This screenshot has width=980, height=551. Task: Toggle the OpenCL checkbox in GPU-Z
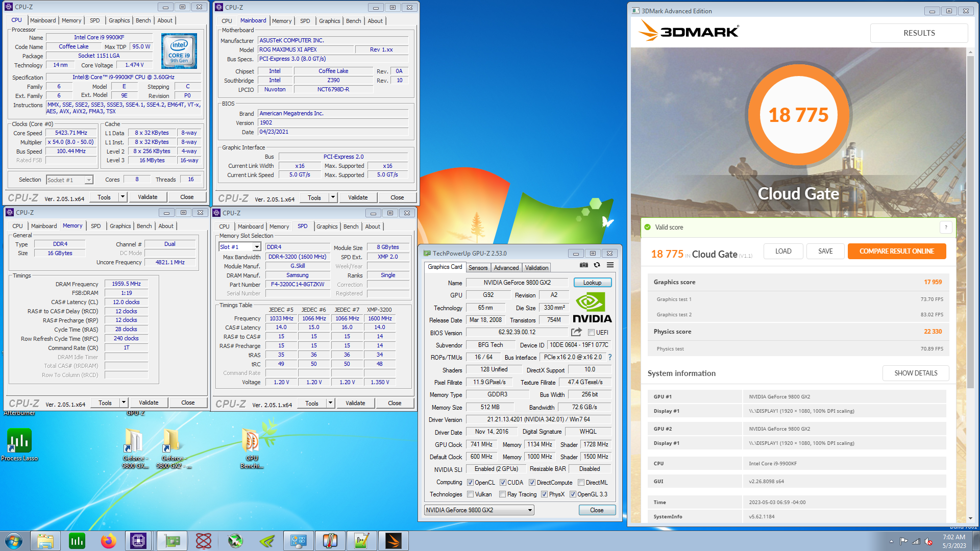point(470,483)
